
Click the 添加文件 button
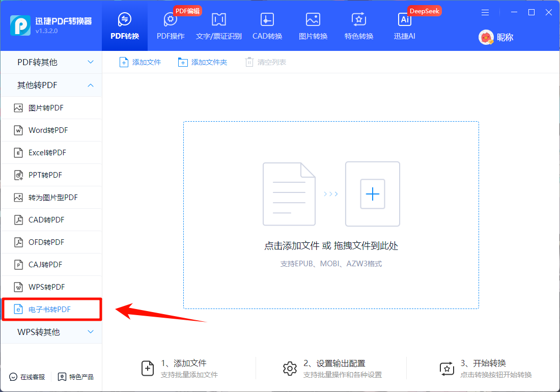click(140, 62)
